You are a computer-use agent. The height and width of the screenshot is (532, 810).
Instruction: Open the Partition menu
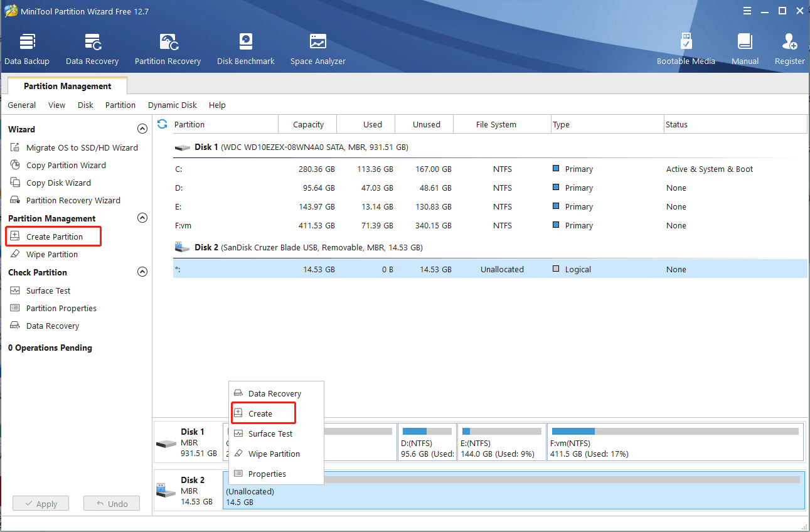point(120,105)
